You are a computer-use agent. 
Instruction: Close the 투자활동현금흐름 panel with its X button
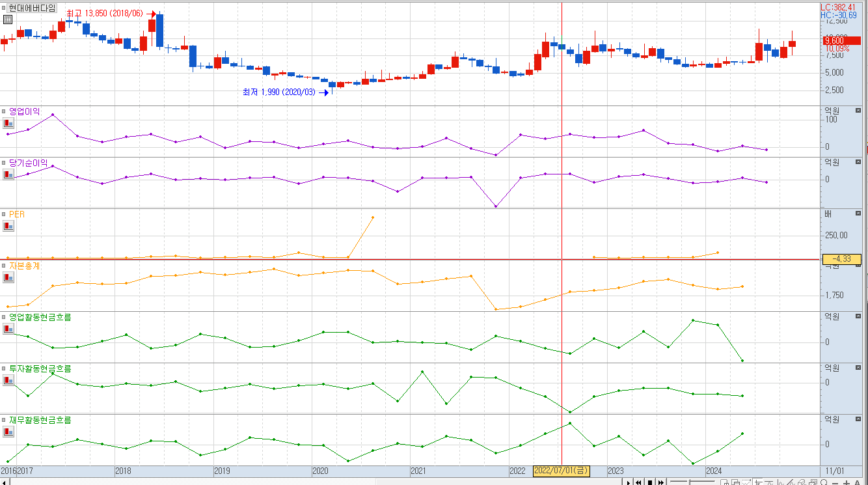(858, 368)
